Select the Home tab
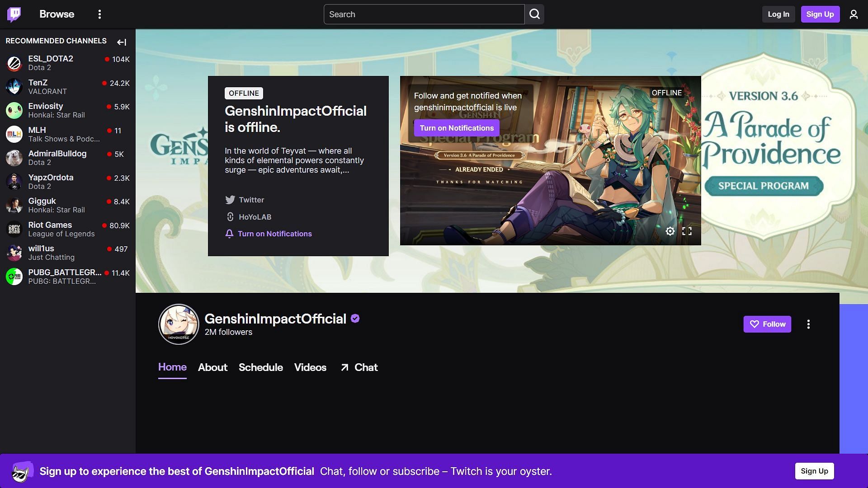868x488 pixels. pos(172,367)
